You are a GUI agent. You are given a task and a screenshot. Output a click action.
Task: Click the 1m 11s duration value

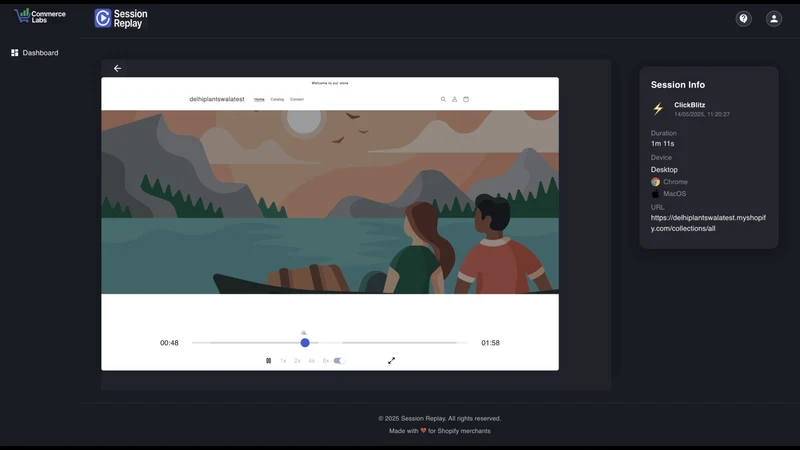pos(662,144)
